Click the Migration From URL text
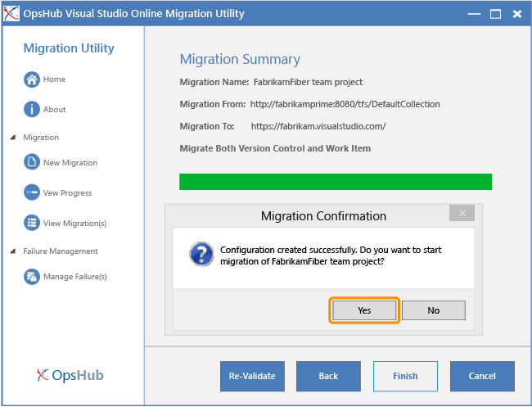 coord(345,104)
